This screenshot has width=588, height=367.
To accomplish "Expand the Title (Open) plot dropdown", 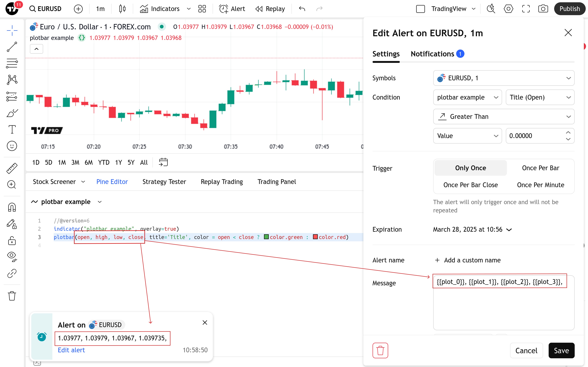I will pos(540,97).
